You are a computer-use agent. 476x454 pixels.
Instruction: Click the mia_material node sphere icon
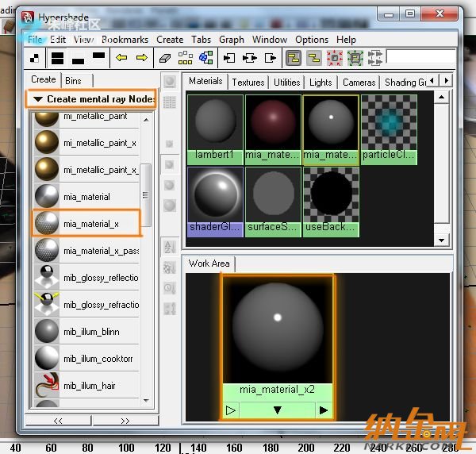click(x=47, y=196)
